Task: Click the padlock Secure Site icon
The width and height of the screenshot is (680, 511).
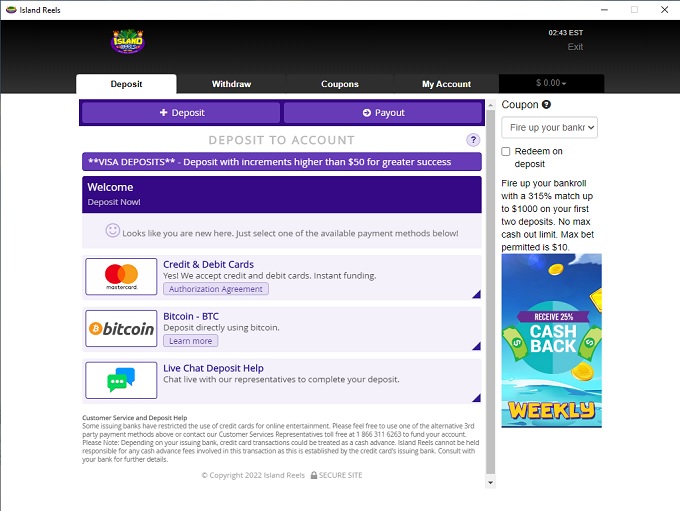Action: click(x=314, y=475)
